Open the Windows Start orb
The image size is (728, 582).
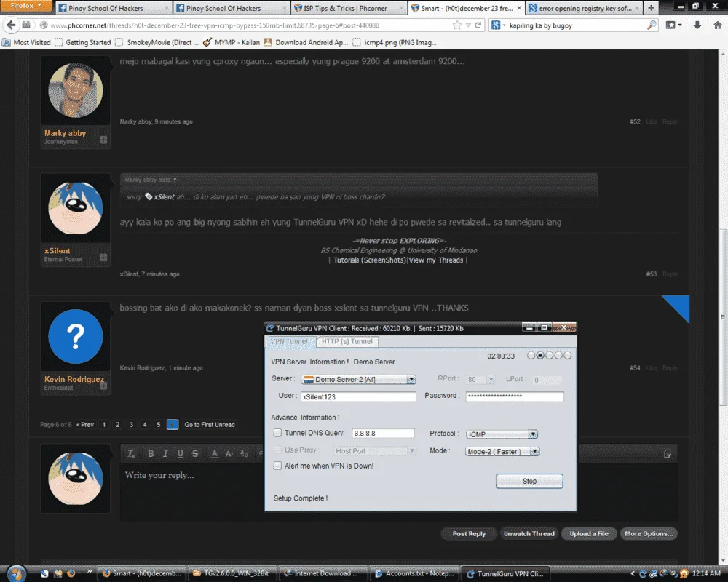tap(17, 574)
